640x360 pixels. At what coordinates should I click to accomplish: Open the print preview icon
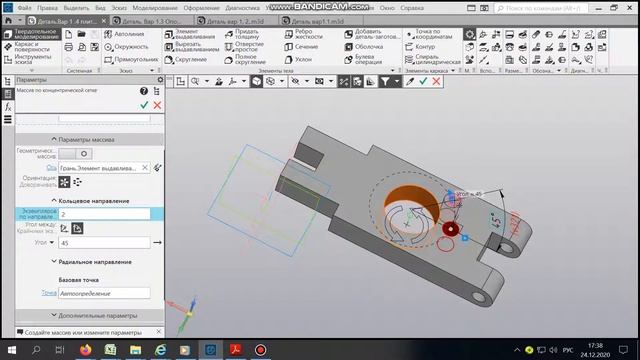point(82,47)
